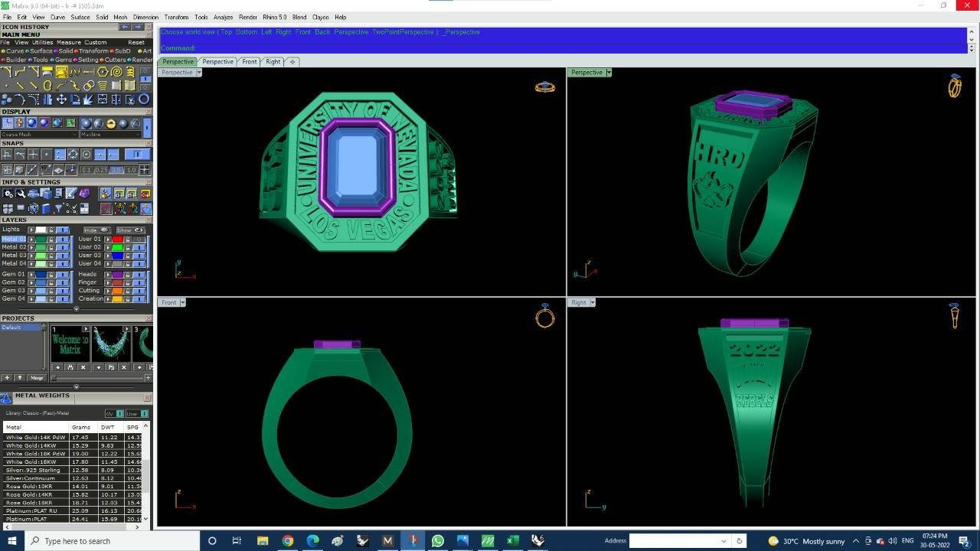Select the Welcome to Matrix project thumbnail
The width and height of the screenshot is (980, 551).
70,344
